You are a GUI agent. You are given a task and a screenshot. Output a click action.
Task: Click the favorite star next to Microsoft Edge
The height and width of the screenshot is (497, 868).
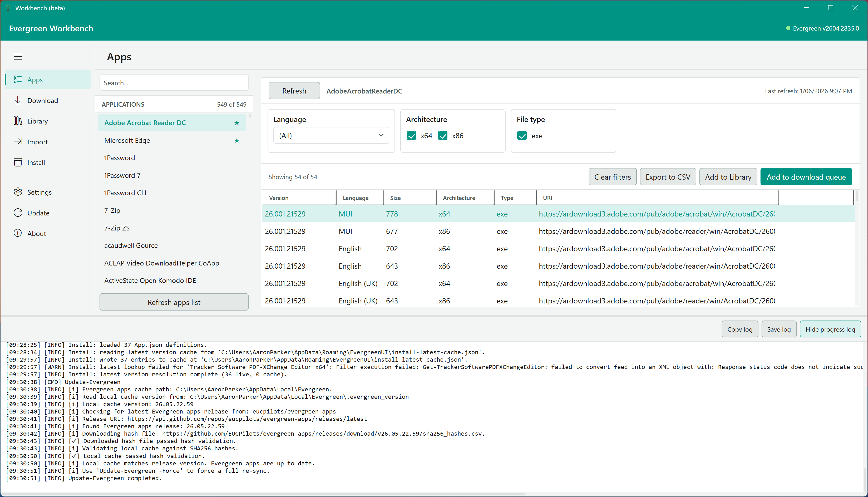tap(237, 141)
